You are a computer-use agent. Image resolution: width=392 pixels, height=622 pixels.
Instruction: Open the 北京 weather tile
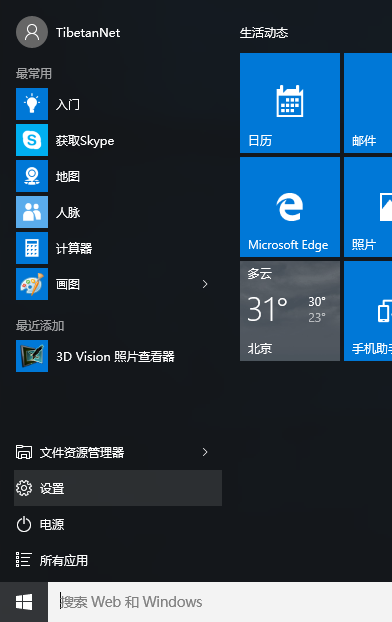(x=290, y=311)
